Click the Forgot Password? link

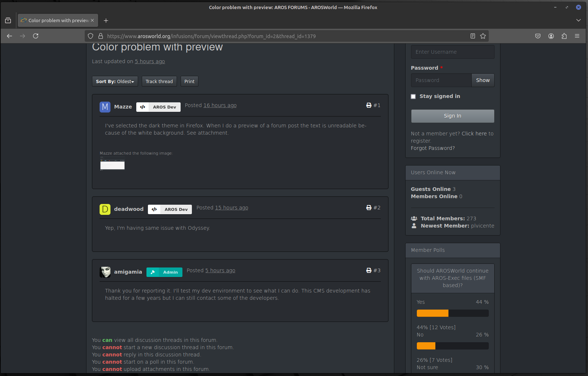tap(432, 148)
